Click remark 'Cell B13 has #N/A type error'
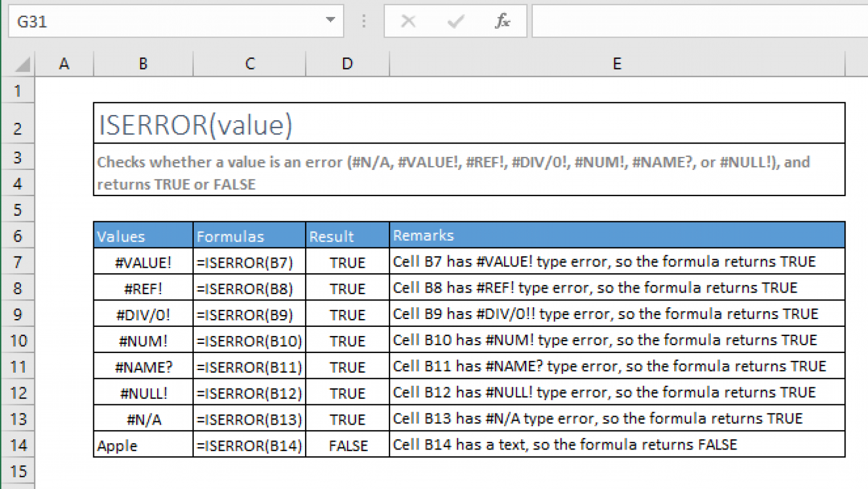The height and width of the screenshot is (489, 868). point(617,419)
